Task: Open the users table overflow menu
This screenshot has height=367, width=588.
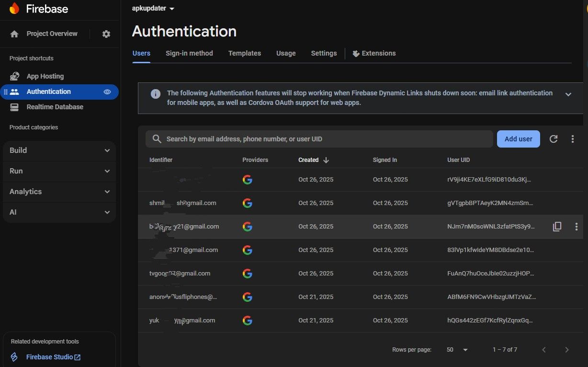Action: tap(573, 139)
